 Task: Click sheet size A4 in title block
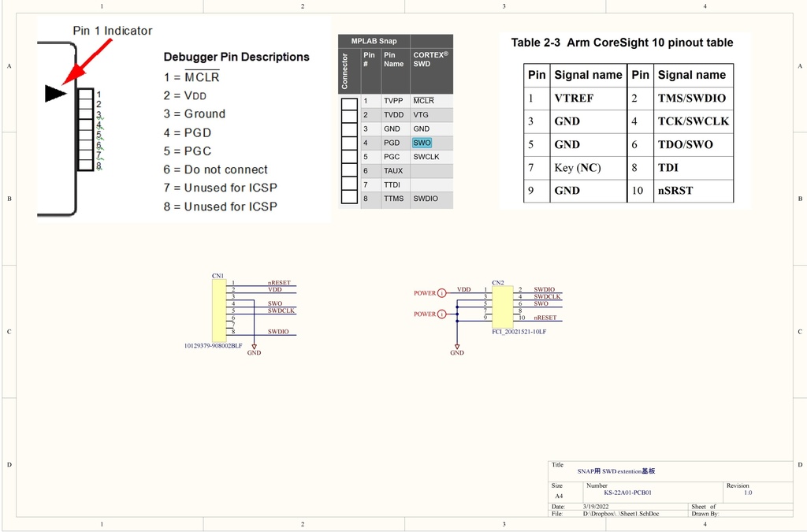(x=559, y=496)
